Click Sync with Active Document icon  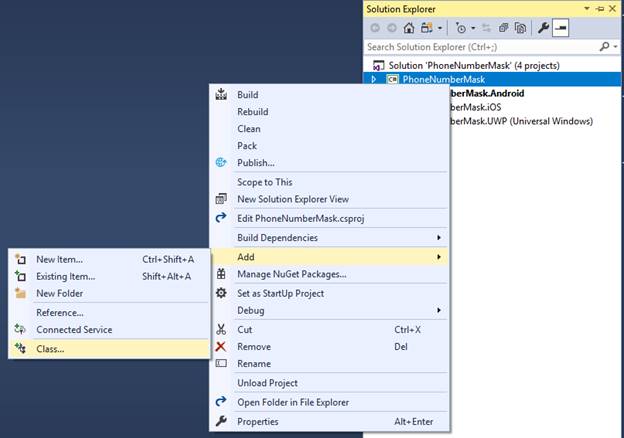pos(486,28)
